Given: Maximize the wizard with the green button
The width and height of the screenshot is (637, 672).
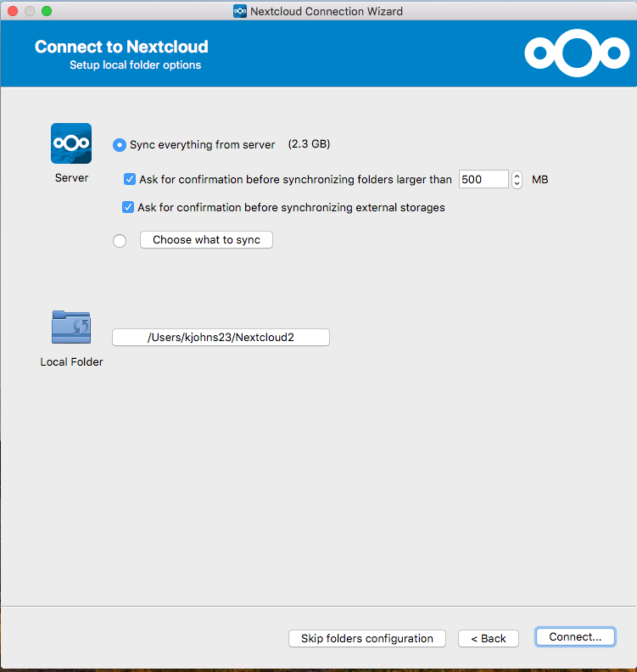Looking at the screenshot, I should pos(46,11).
